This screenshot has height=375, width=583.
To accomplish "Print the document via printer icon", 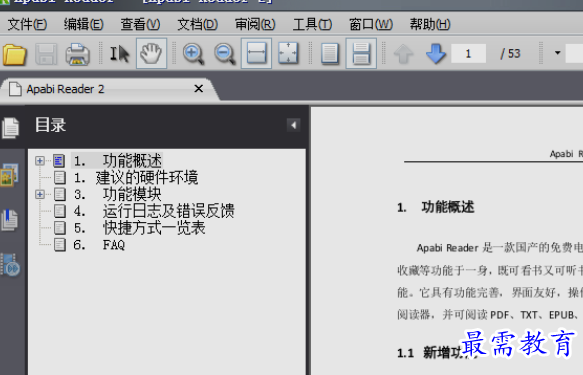I will click(77, 54).
